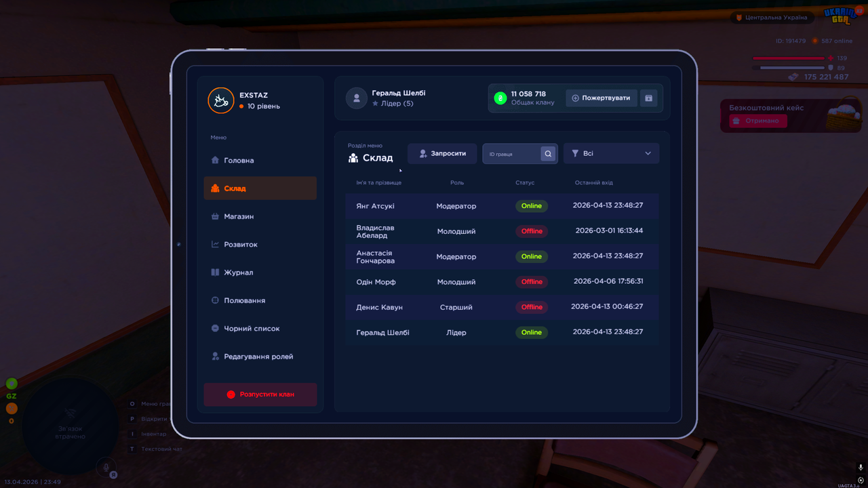Image resolution: width=868 pixels, height=488 pixels.
Task: Click the EXSTAZ clan logo avatar
Action: [x=220, y=100]
